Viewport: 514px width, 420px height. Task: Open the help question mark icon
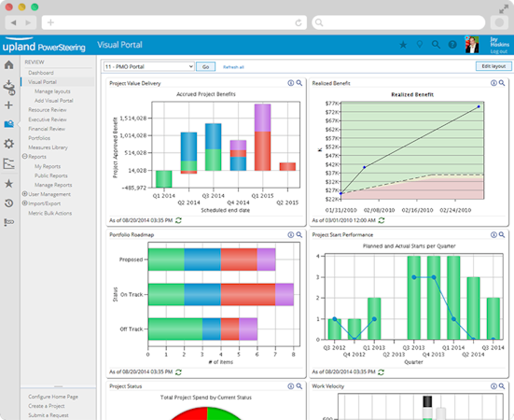click(452, 45)
